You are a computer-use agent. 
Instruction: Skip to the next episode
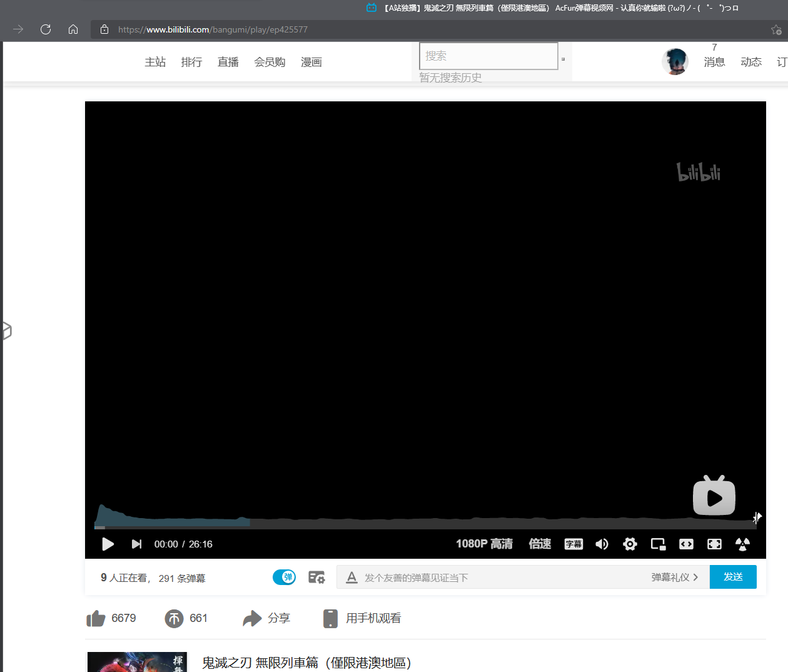tap(136, 544)
